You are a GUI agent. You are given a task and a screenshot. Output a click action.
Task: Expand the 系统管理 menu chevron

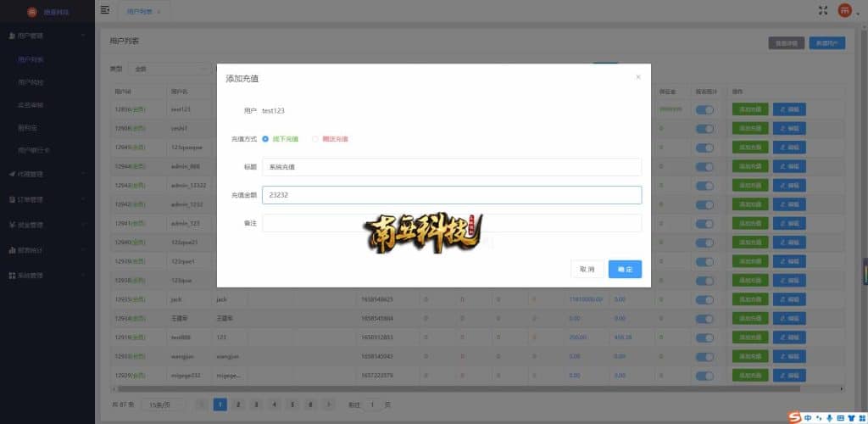(x=83, y=275)
